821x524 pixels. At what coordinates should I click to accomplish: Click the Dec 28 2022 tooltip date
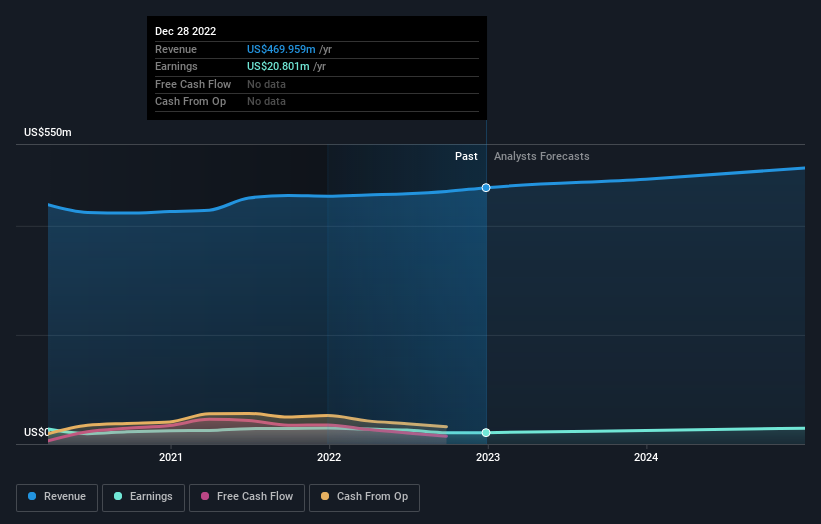click(x=185, y=31)
